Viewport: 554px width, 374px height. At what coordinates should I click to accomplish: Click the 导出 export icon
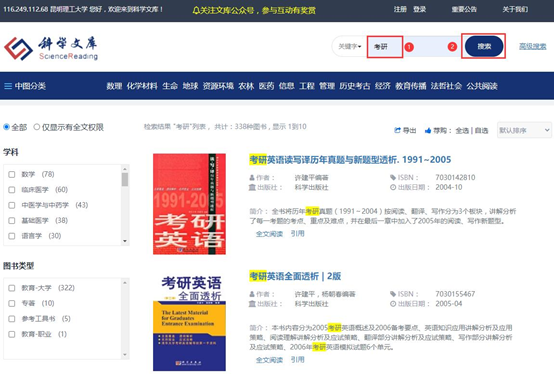397,130
